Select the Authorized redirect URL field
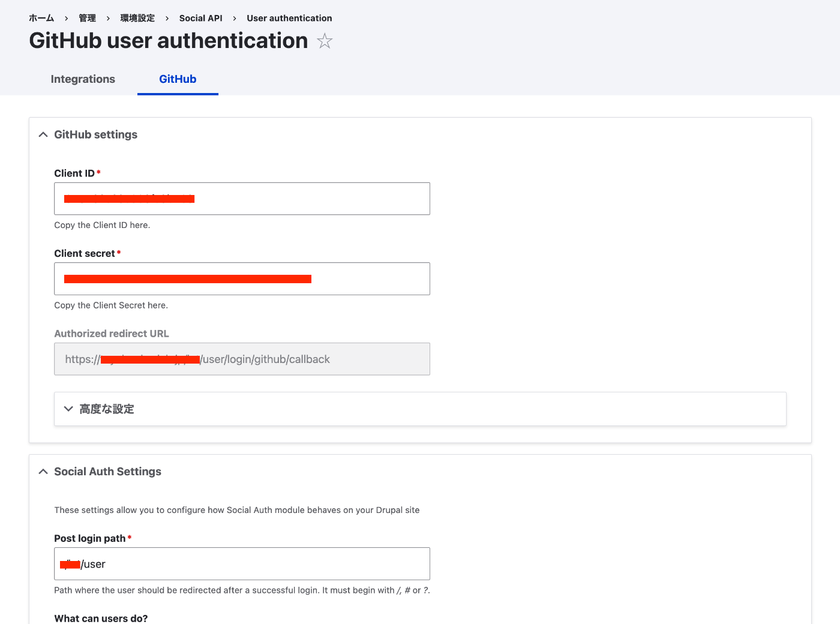 pyautogui.click(x=242, y=359)
